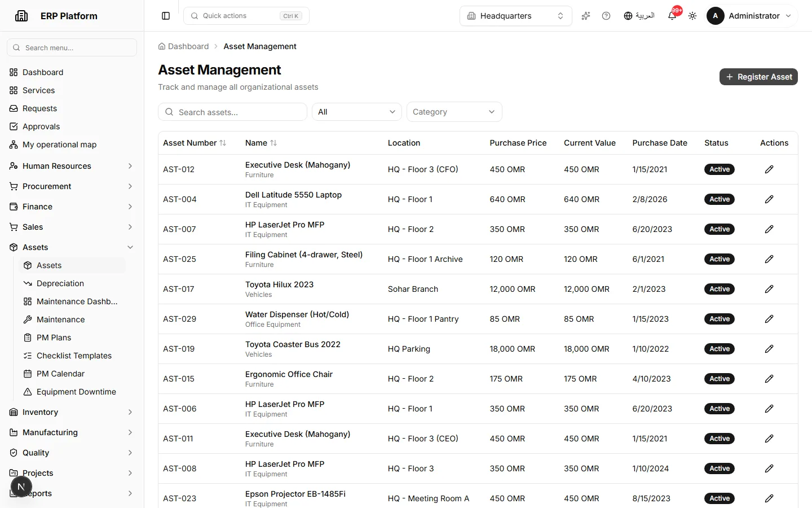Switch language to Arabic

(x=639, y=16)
